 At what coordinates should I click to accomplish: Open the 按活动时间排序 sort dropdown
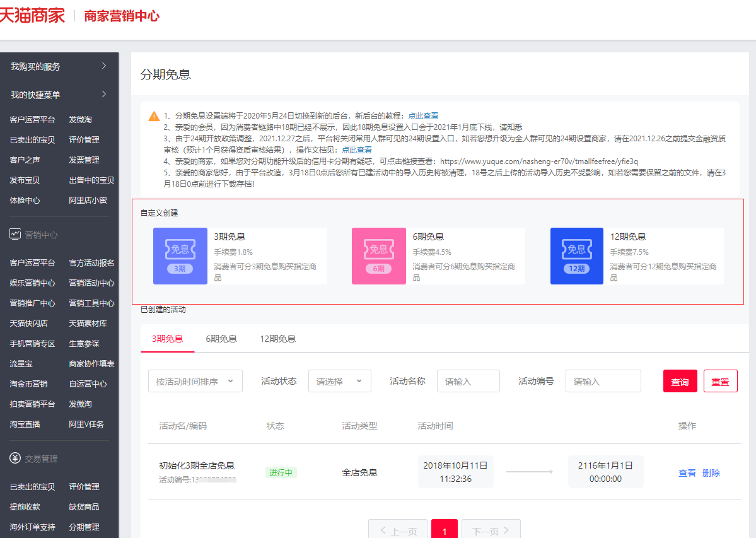(195, 381)
